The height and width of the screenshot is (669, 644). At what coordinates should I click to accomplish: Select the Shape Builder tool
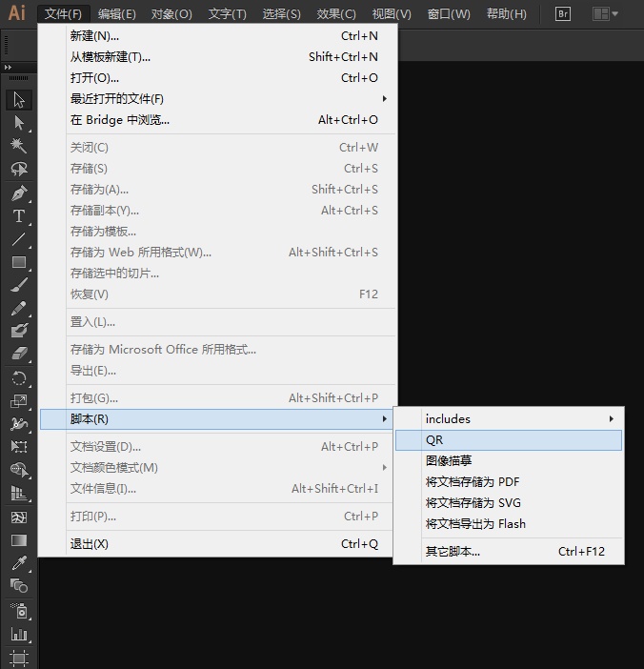tap(19, 470)
